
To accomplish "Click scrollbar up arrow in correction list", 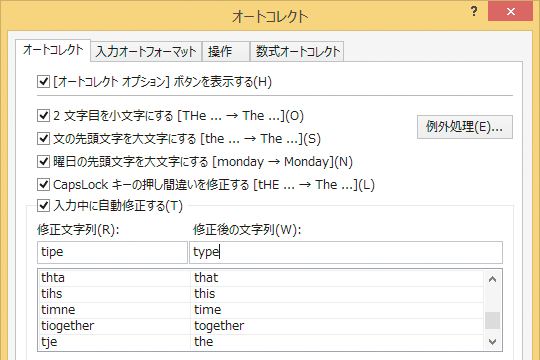I will [x=492, y=279].
